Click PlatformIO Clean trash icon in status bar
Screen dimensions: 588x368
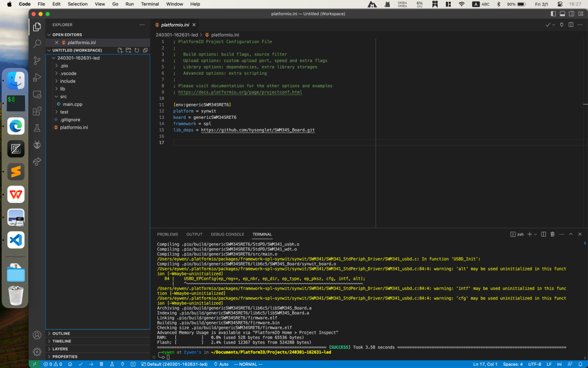pyautogui.click(x=101, y=364)
